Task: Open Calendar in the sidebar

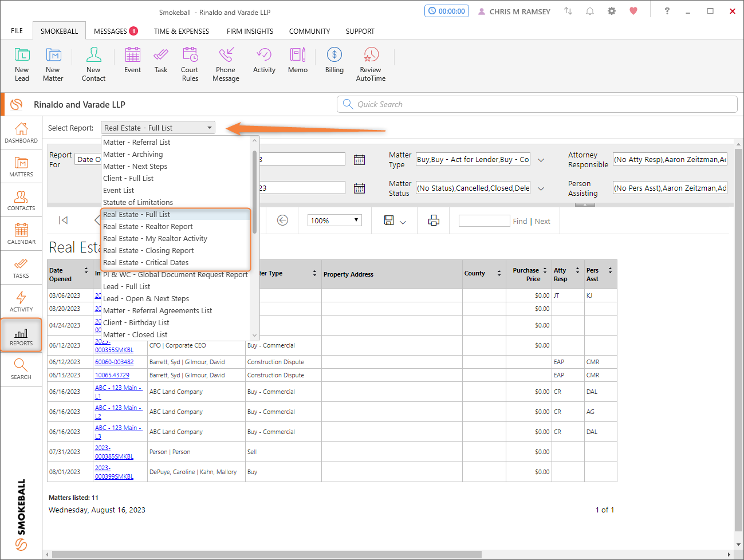Action: pyautogui.click(x=21, y=234)
